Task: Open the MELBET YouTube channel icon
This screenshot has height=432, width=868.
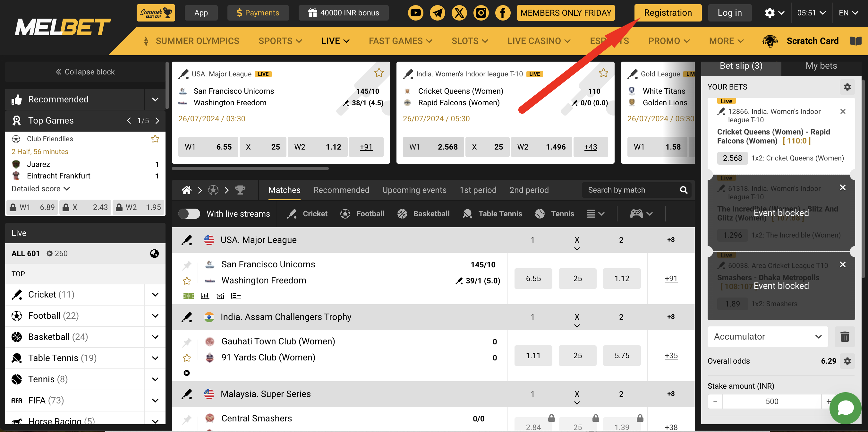Action: 415,13
